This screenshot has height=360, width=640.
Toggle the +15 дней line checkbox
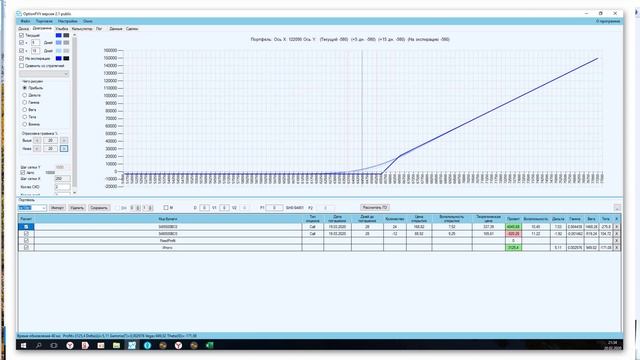pyautogui.click(x=22, y=51)
